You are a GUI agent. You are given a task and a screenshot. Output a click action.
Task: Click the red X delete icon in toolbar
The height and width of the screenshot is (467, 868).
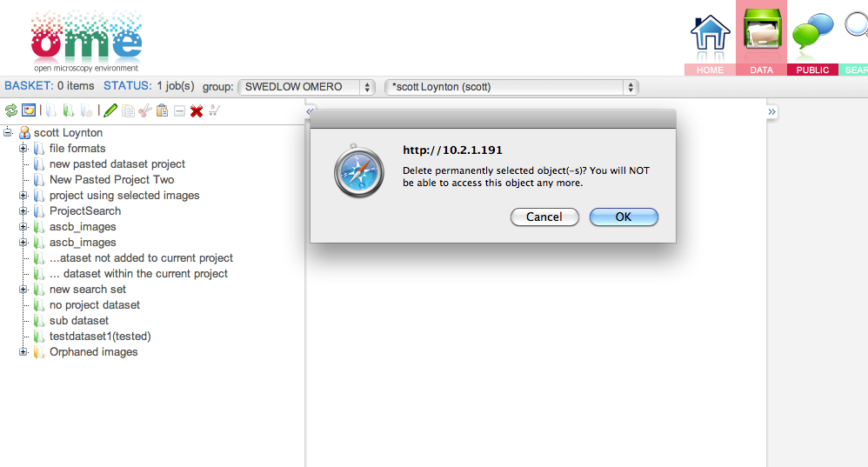click(x=197, y=111)
